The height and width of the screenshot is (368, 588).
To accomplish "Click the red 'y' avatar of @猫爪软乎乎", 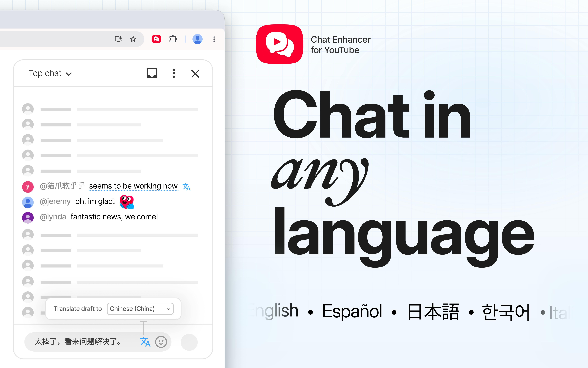I will point(28,187).
